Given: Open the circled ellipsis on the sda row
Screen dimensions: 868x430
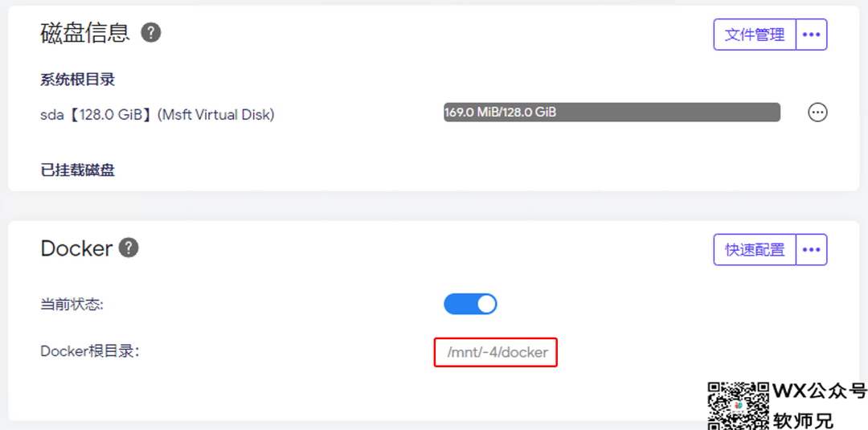Looking at the screenshot, I should [x=817, y=113].
